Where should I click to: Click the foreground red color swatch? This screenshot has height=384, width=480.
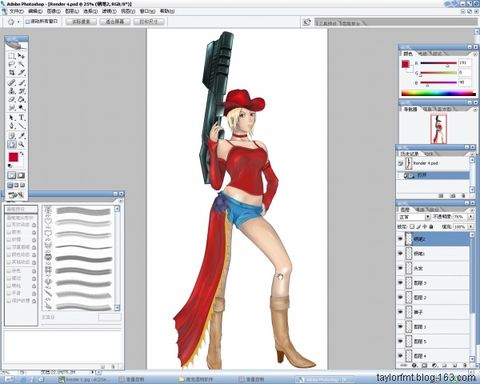[x=13, y=158]
